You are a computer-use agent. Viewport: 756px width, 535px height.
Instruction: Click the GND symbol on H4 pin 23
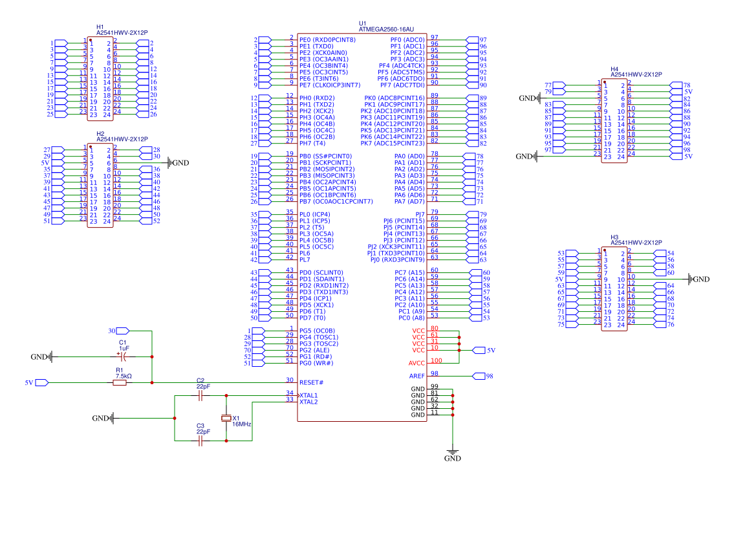[526, 157]
